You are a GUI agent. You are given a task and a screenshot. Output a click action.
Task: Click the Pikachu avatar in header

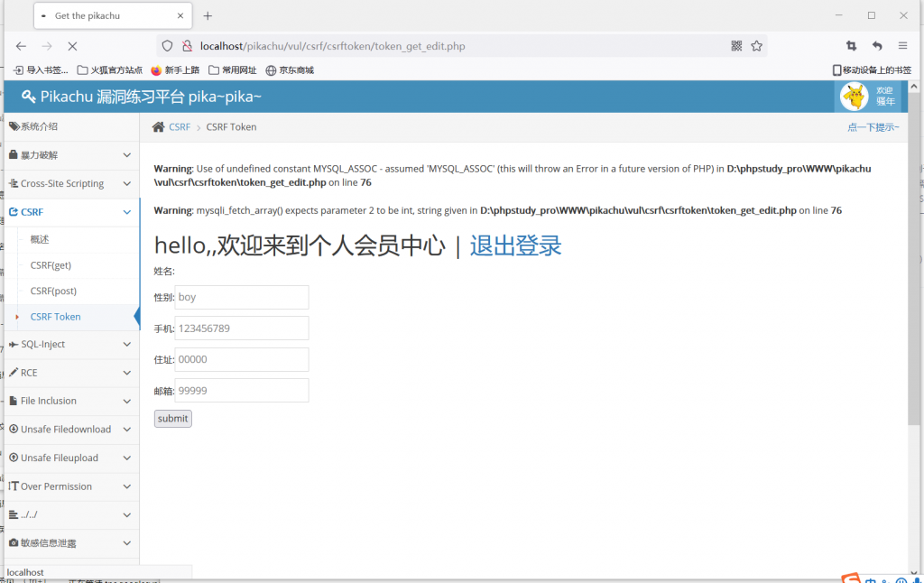click(854, 97)
